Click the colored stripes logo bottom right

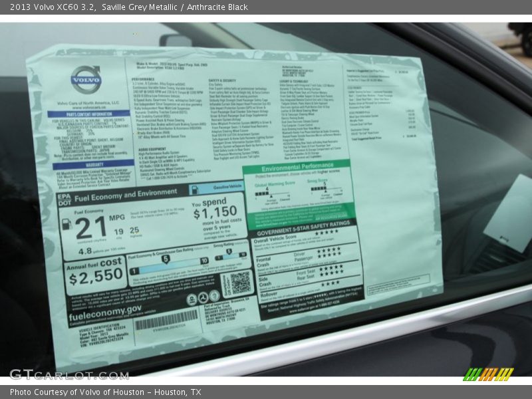[x=488, y=374]
